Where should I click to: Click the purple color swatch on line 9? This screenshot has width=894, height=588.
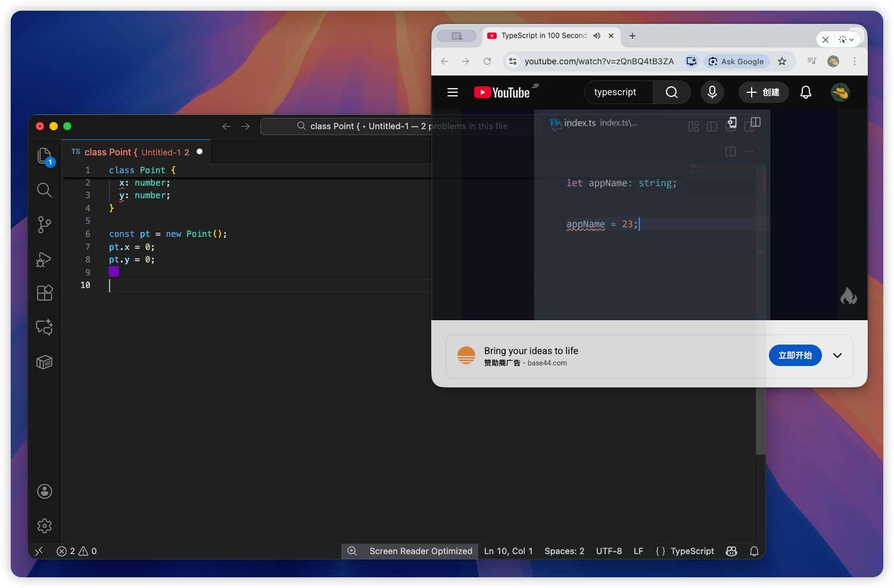(114, 271)
